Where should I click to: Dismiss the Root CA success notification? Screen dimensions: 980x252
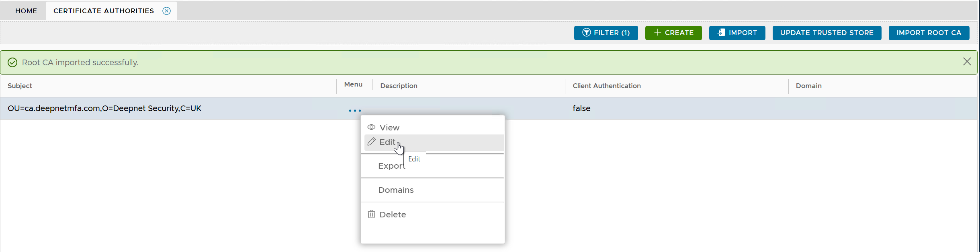tap(967, 62)
